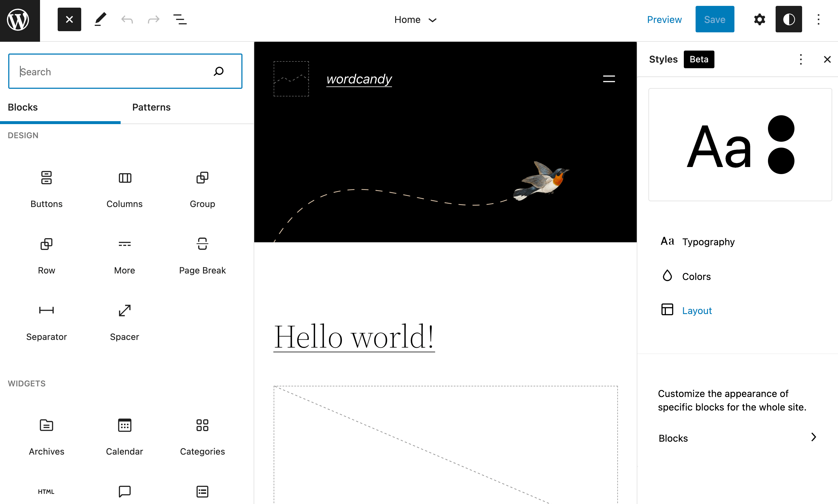Viewport: 838px width, 504px height.
Task: Click the Buttons block icon
Action: [x=46, y=178]
